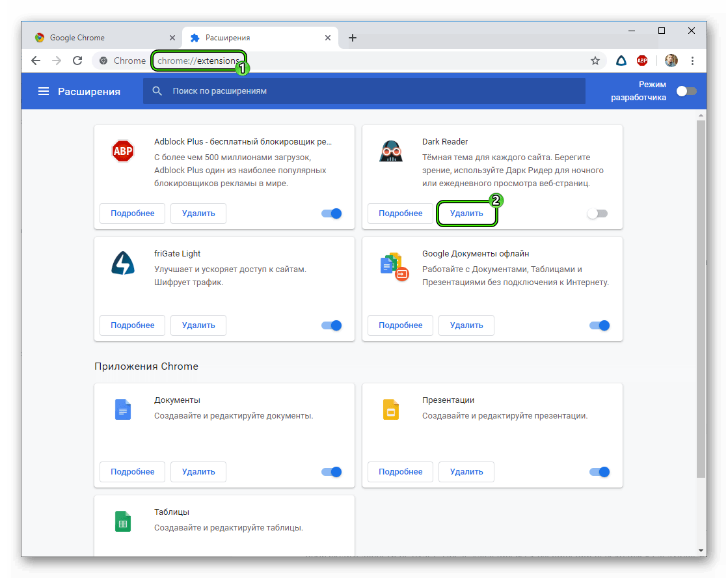This screenshot has width=728, height=578.
Task: Turn off the Документы app toggle
Action: coord(332,472)
